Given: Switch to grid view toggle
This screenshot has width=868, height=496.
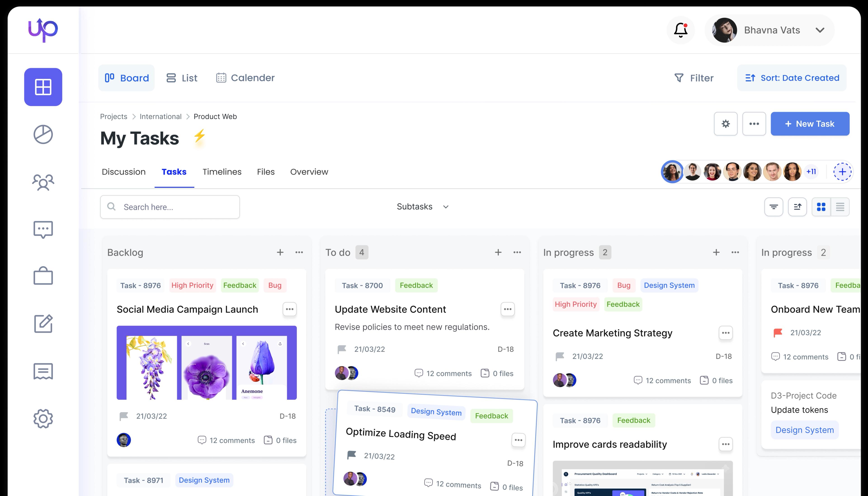Looking at the screenshot, I should (821, 207).
